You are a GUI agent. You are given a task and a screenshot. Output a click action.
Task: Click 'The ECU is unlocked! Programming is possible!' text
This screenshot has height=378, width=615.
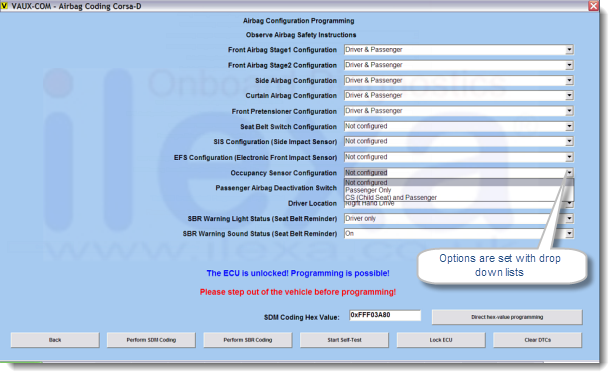point(298,273)
